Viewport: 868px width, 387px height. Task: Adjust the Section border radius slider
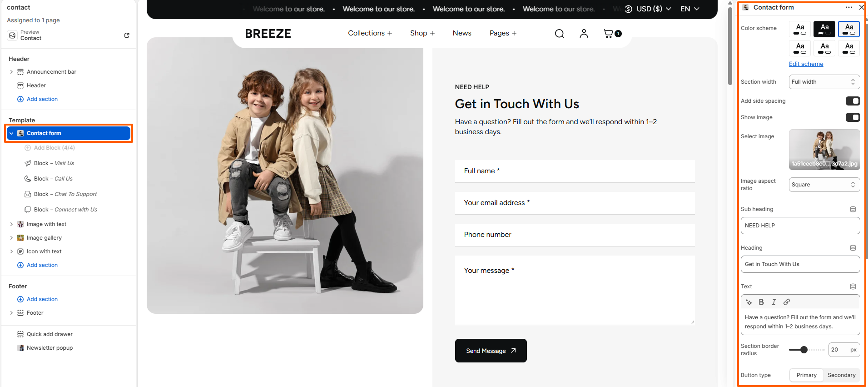[x=804, y=350]
